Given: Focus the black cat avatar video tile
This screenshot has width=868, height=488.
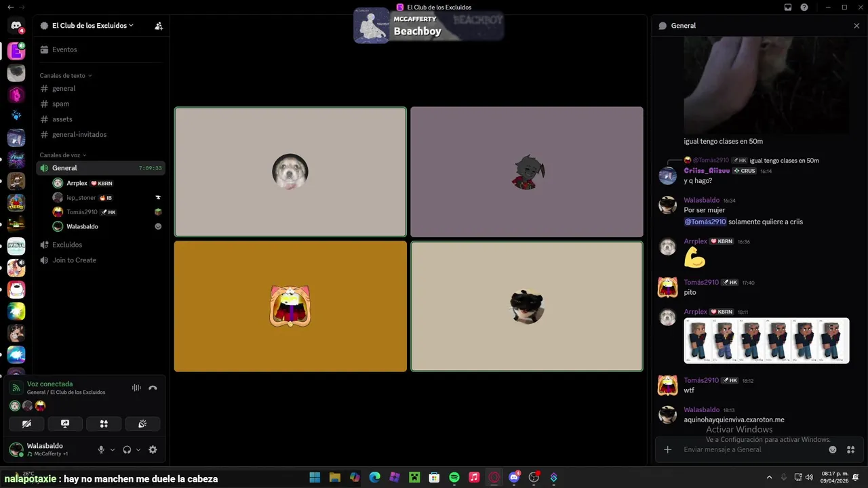Looking at the screenshot, I should 527,306.
